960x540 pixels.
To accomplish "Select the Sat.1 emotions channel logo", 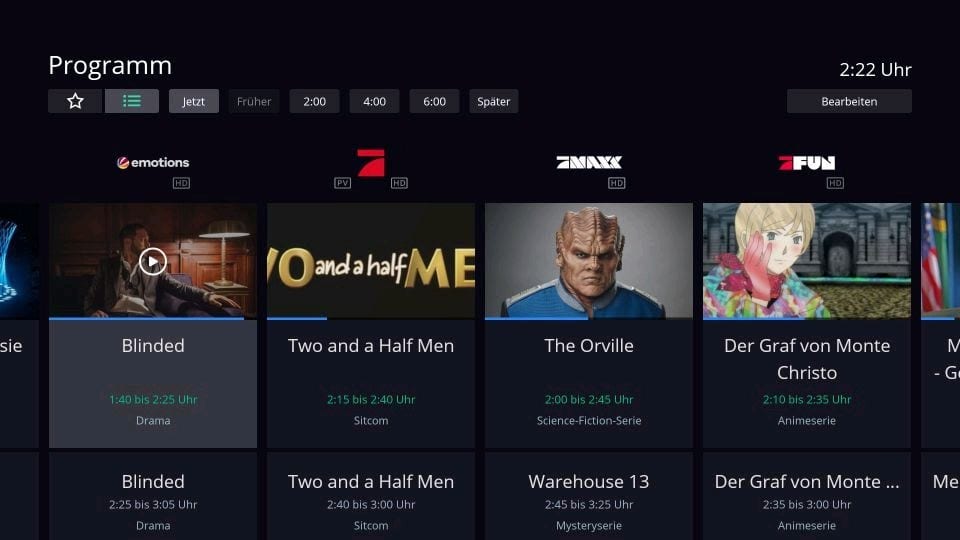I will coord(153,162).
